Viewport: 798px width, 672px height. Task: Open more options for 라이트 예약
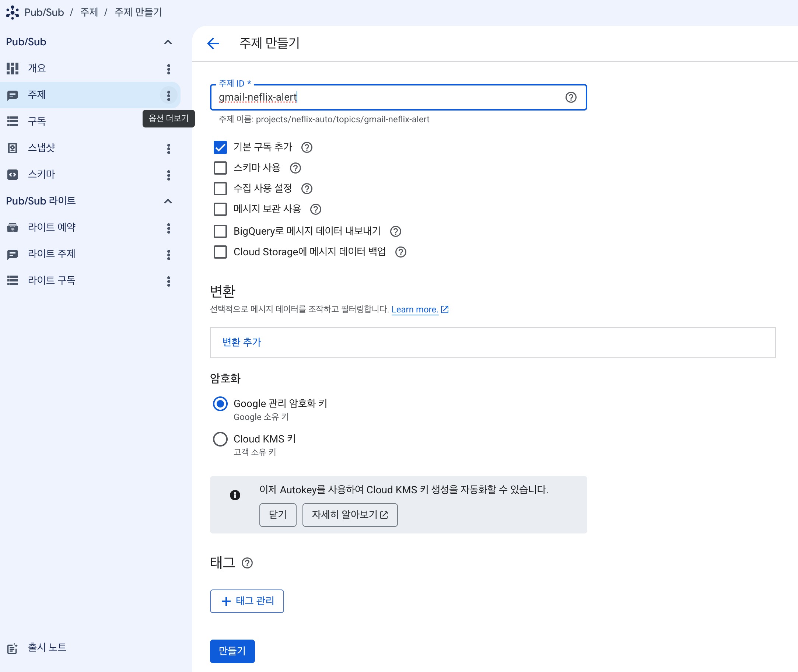tap(168, 228)
